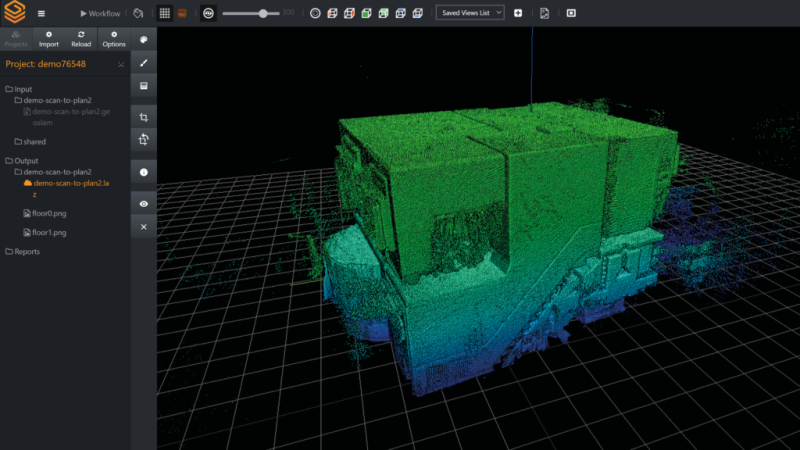Screen dimensions: 800x450
Task: Open the Saved Views List dropdown
Action: [x=470, y=14]
